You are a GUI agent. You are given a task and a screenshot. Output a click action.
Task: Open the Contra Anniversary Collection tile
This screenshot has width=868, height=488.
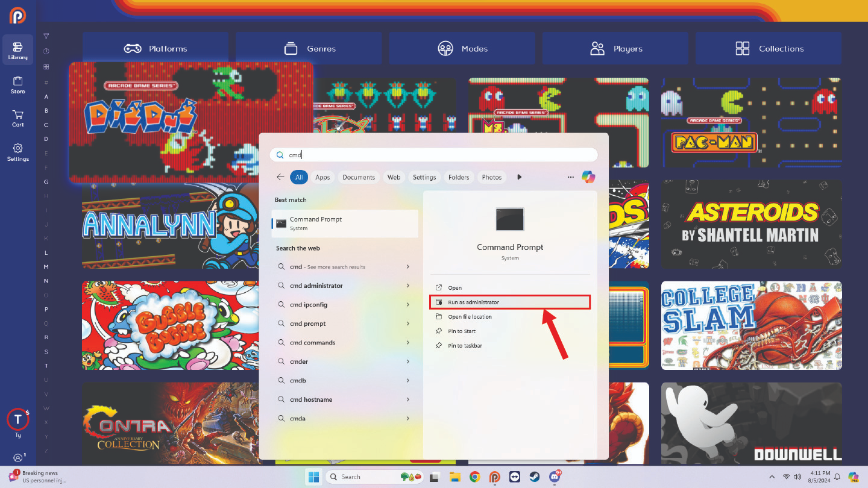click(x=171, y=424)
